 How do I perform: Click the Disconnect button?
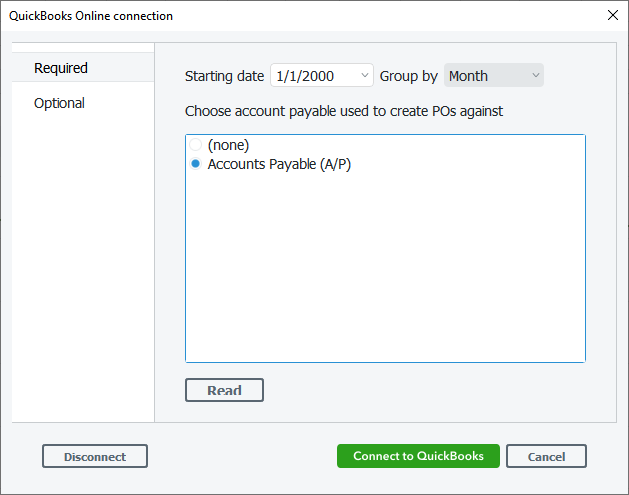point(95,456)
